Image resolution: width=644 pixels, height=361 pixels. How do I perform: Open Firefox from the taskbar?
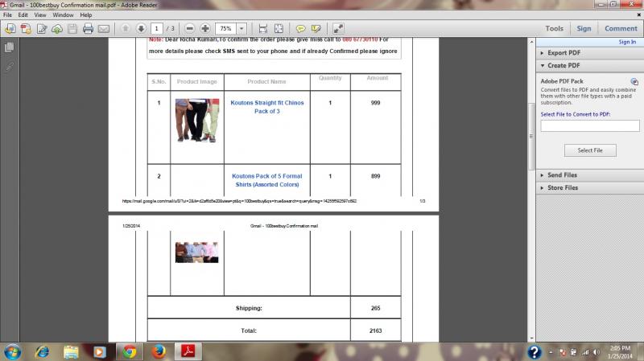click(159, 352)
